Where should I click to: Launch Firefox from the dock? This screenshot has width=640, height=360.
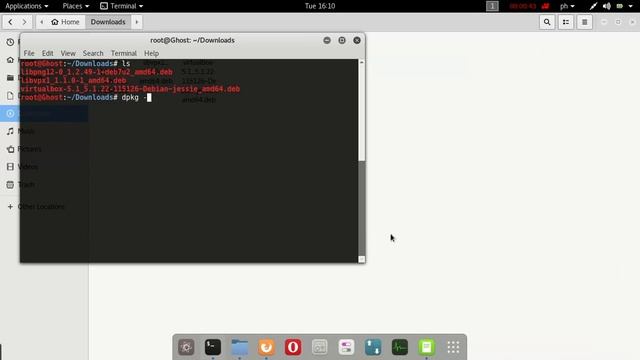[x=266, y=347]
